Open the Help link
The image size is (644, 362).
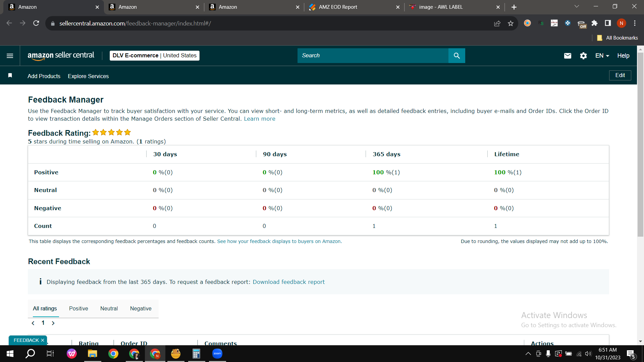tap(623, 56)
